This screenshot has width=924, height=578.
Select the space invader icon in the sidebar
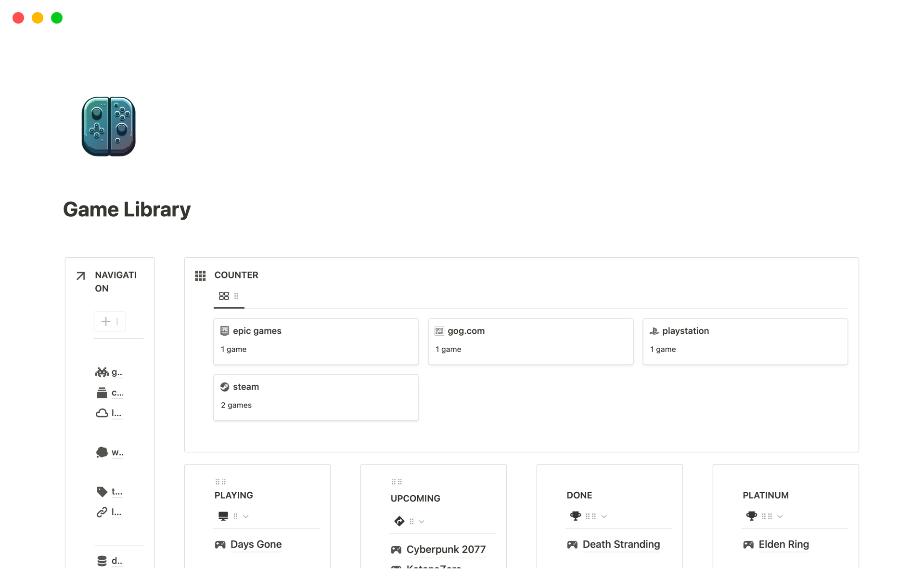pyautogui.click(x=102, y=372)
